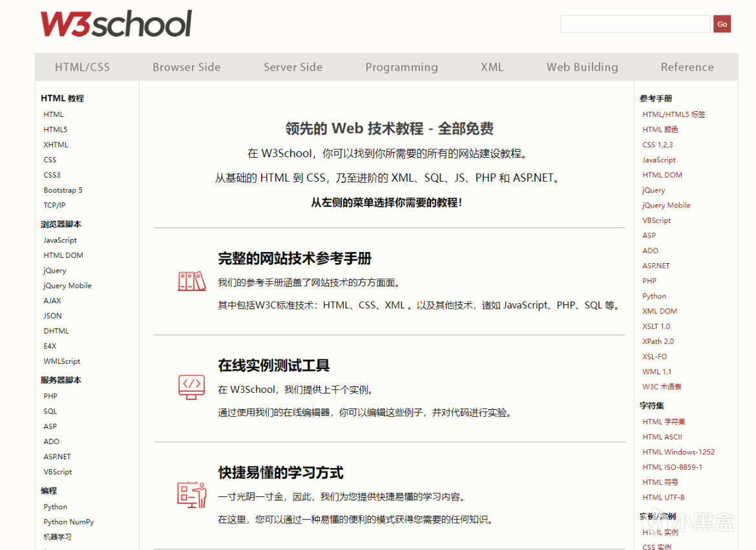
Task: Open jQuery Mobile in left sidebar
Action: coord(67,286)
